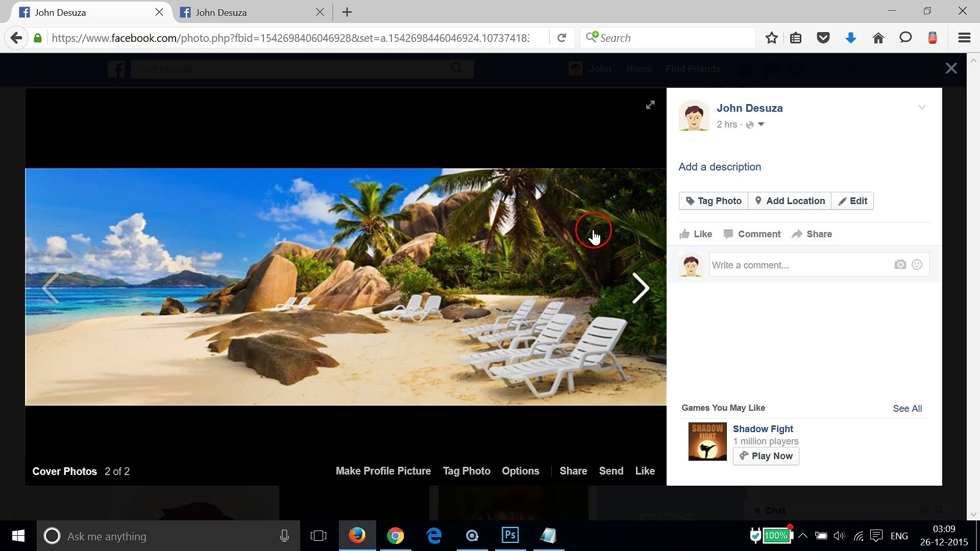Select Home in the Facebook navigation
Viewport: 980px width, 551px height.
639,68
